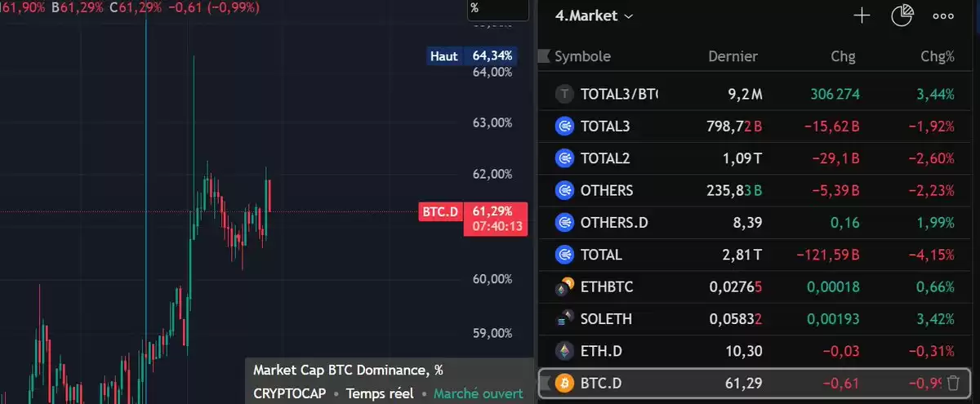
Task: Open the % price scale mode box
Action: coord(498,8)
